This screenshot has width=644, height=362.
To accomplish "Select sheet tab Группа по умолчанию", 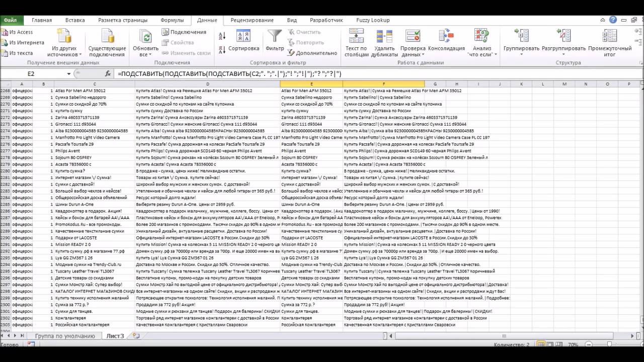I will [x=65, y=336].
